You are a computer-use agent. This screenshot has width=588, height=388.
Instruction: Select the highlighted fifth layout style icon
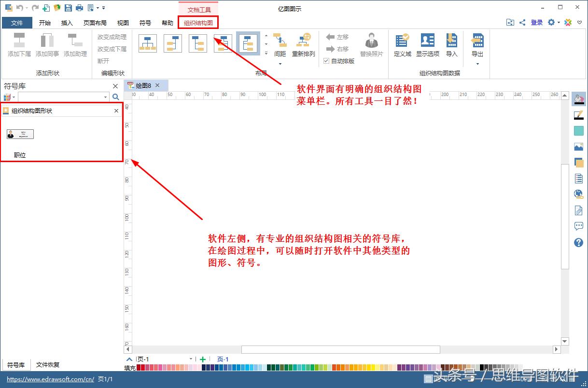[x=248, y=43]
